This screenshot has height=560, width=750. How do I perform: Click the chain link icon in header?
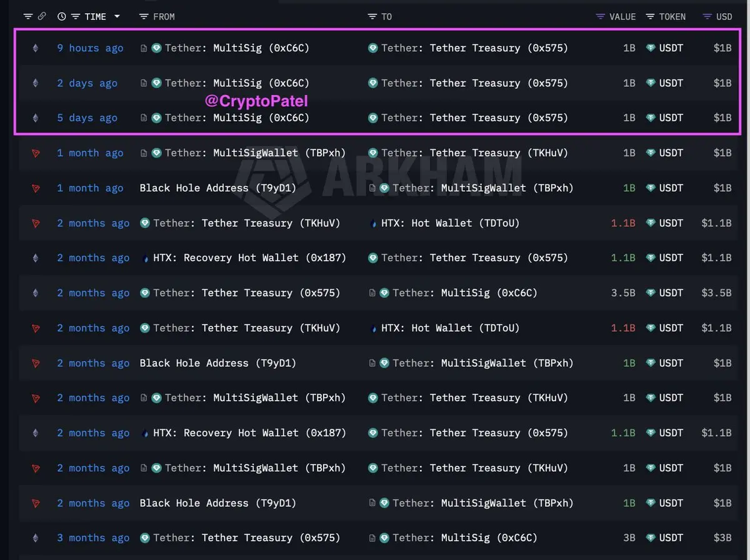(x=42, y=16)
